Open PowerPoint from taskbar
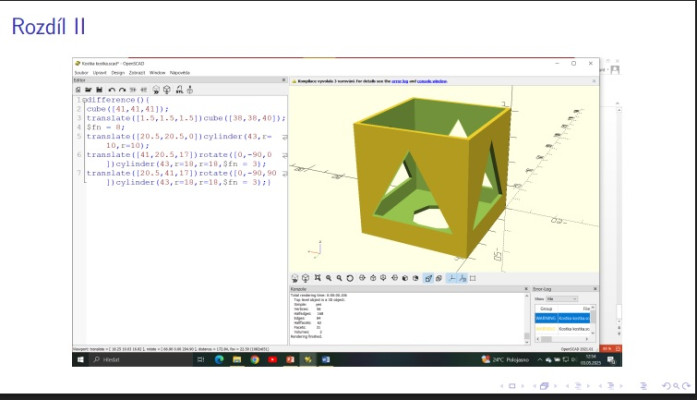The image size is (697, 400). (290, 360)
